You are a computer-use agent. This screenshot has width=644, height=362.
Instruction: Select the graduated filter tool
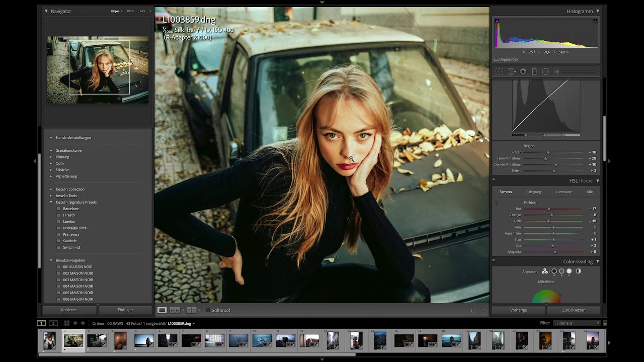[x=534, y=72]
